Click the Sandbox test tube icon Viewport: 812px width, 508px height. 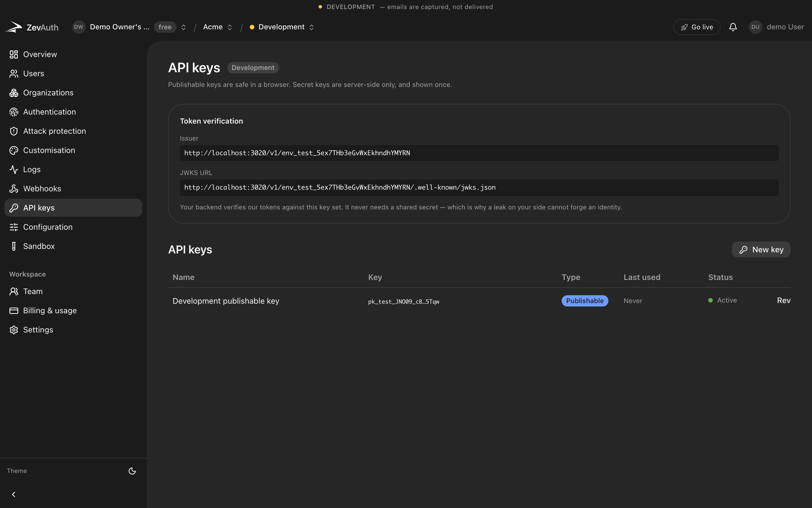tap(14, 246)
